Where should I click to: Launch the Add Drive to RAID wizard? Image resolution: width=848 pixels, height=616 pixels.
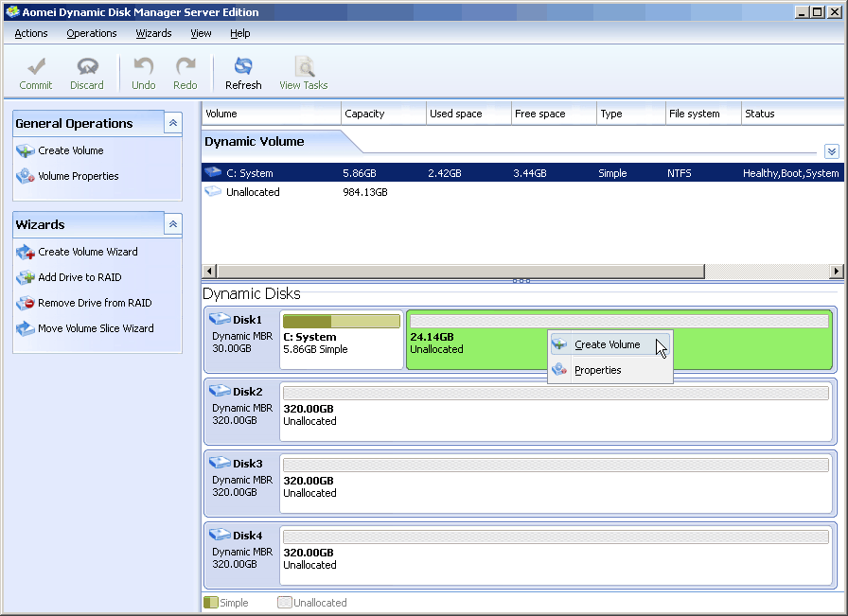pos(79,277)
